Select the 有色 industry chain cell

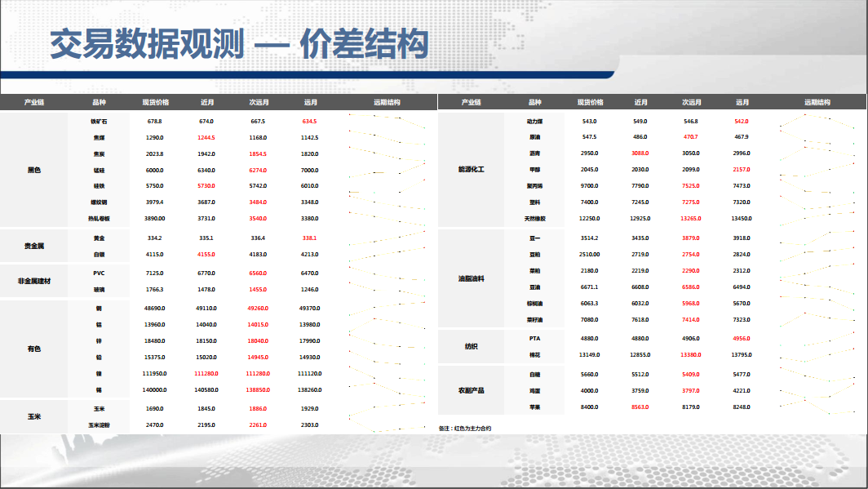coord(33,349)
